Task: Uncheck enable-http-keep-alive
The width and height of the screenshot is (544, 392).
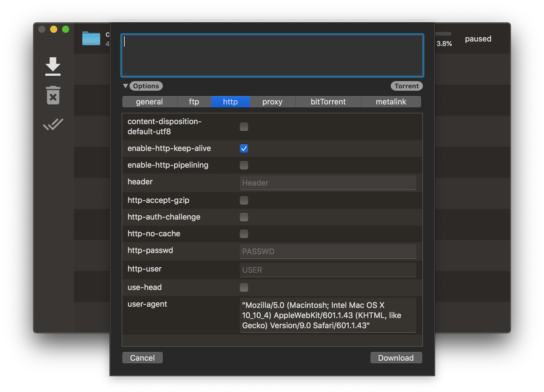Action: (x=244, y=148)
